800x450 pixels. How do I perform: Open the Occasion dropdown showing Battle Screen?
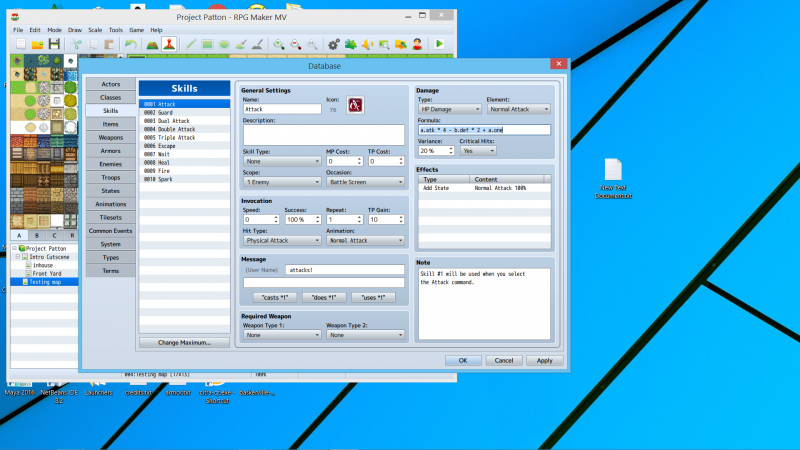pyautogui.click(x=365, y=182)
